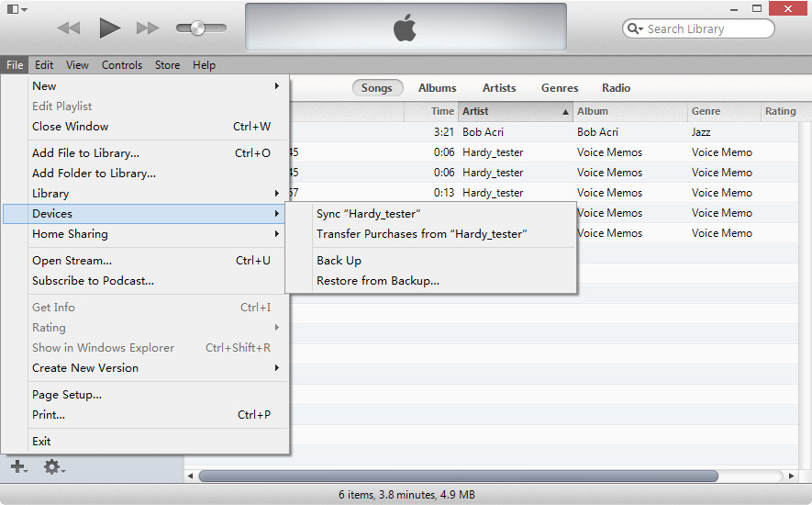Viewport: 812px width, 505px height.
Task: Select Back Up in Devices submenu
Action: 431,260
